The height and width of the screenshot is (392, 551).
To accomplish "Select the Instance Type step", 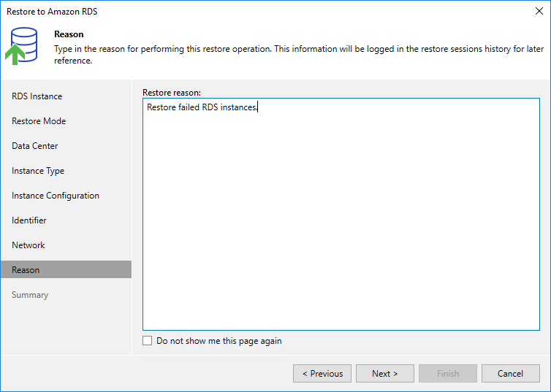I will [x=38, y=171].
